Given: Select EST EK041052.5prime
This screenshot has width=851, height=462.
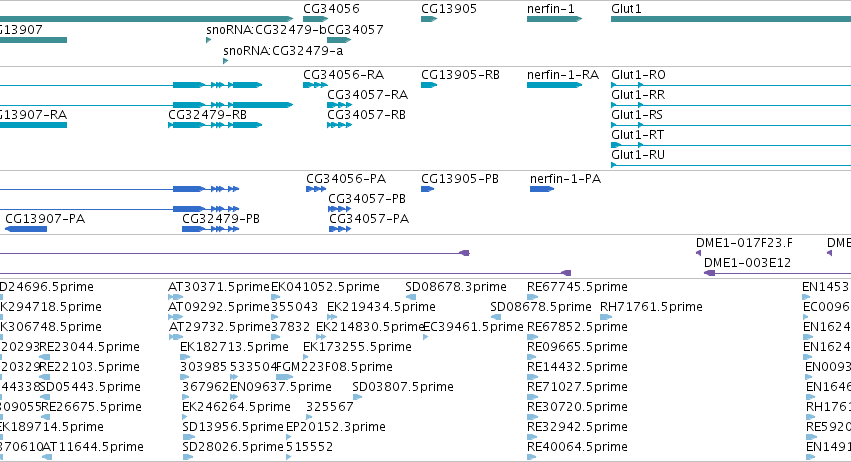Looking at the screenshot, I should click(325, 287).
